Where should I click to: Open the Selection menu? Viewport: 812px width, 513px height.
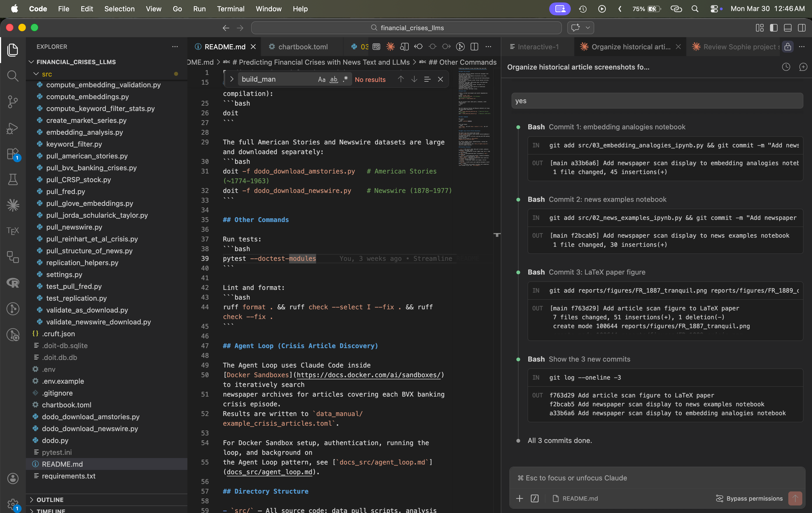coord(119,9)
